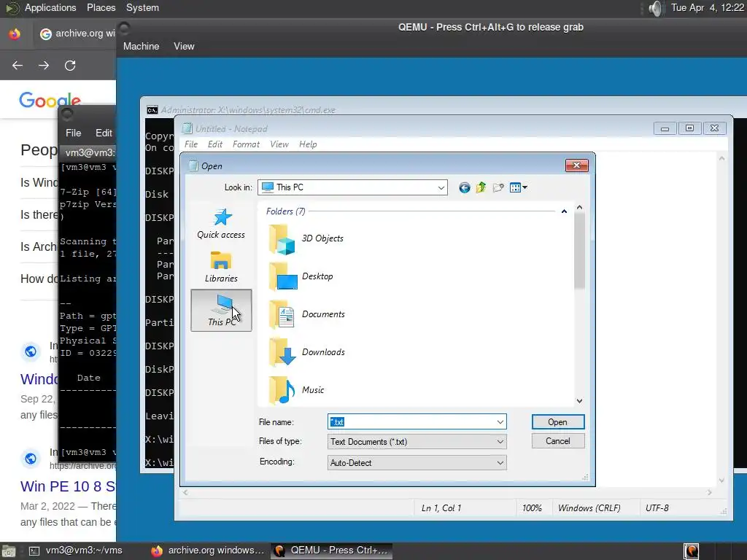Switch to QEMU taskbar item
This screenshot has width=747, height=560.
click(x=332, y=551)
